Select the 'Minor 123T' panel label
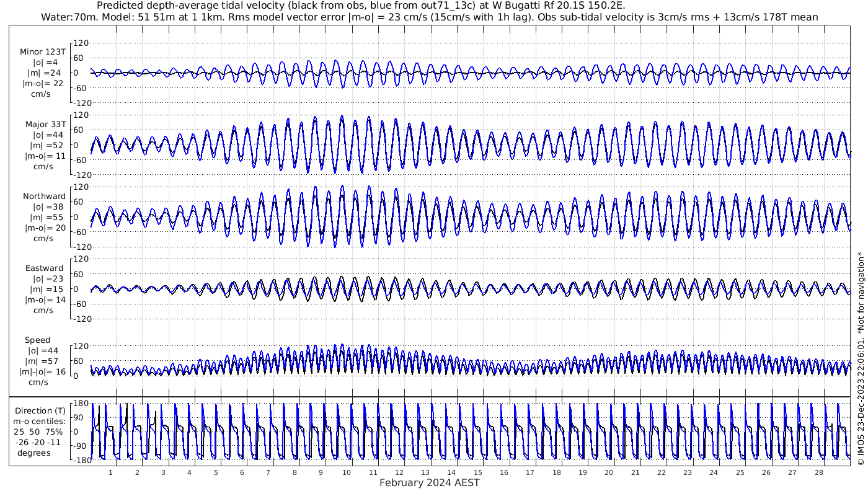 43,52
